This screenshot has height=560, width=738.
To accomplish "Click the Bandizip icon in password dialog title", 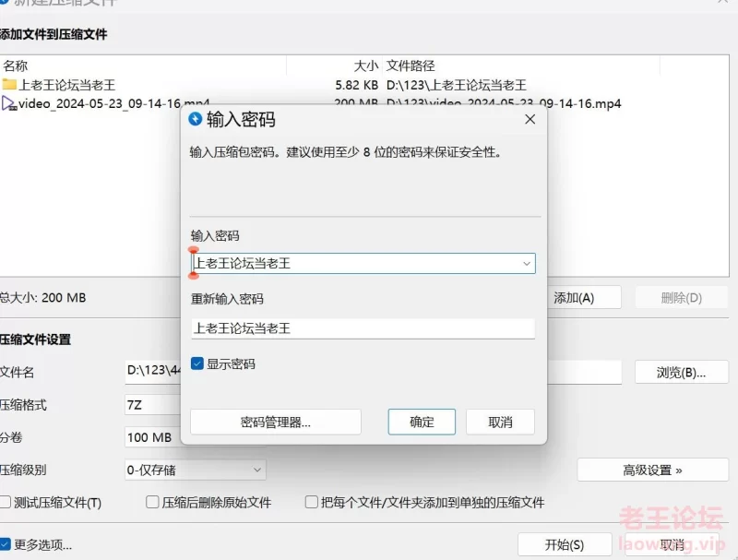I will coord(195,119).
